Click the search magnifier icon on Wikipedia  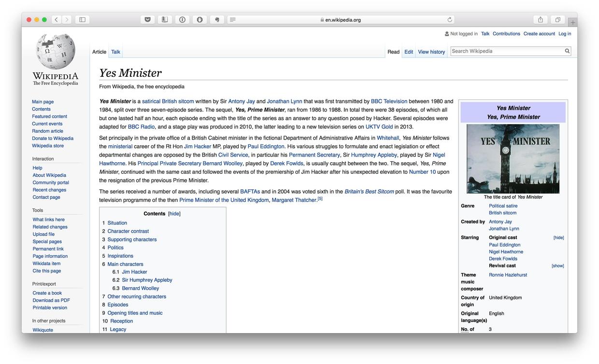pos(567,51)
